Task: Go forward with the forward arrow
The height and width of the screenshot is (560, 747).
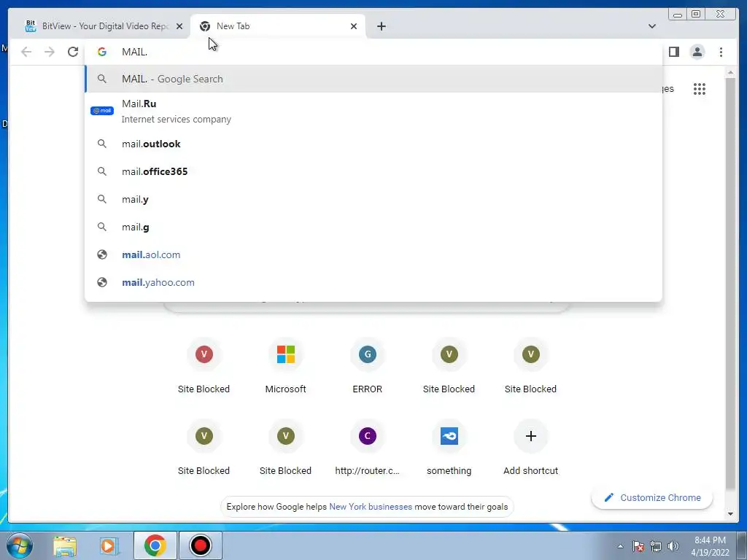Action: coord(50,52)
